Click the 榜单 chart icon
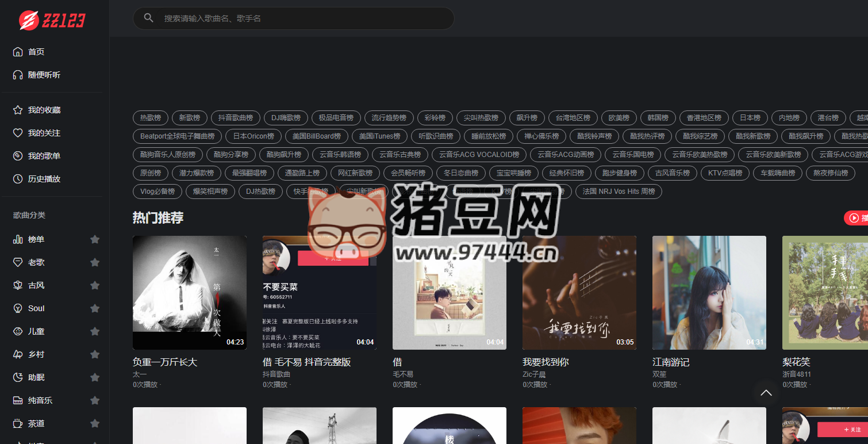Image resolution: width=868 pixels, height=444 pixels. (18, 239)
